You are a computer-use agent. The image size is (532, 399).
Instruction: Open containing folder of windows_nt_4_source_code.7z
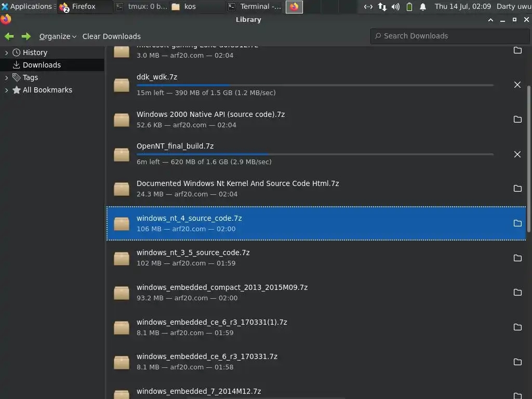click(517, 223)
